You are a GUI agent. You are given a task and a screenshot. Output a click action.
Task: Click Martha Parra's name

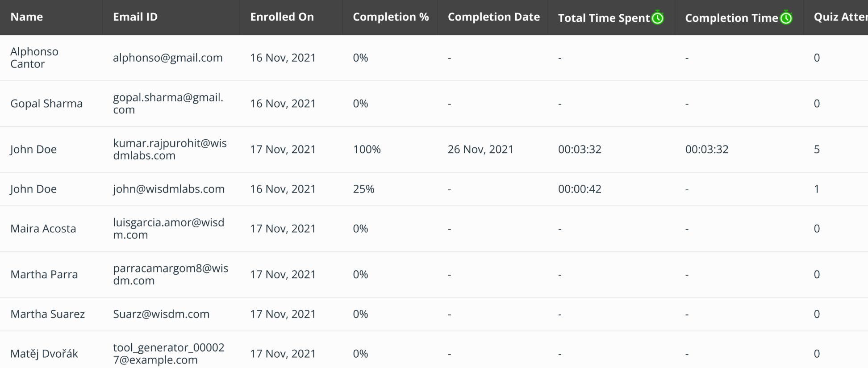[44, 274]
